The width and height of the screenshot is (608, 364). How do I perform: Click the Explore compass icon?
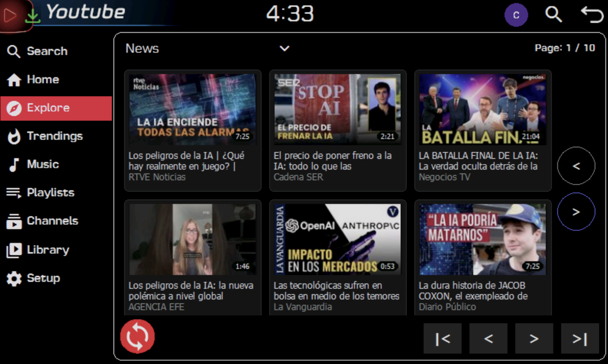(14, 108)
